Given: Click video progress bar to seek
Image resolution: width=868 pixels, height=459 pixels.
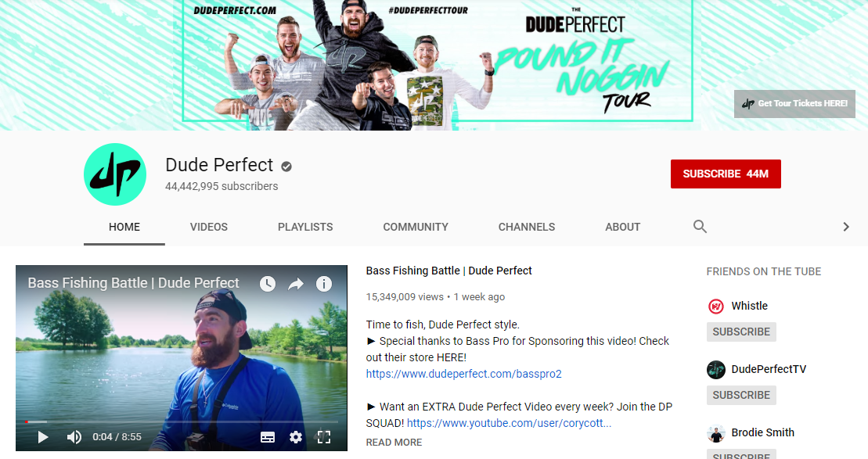Looking at the screenshot, I should [x=182, y=422].
